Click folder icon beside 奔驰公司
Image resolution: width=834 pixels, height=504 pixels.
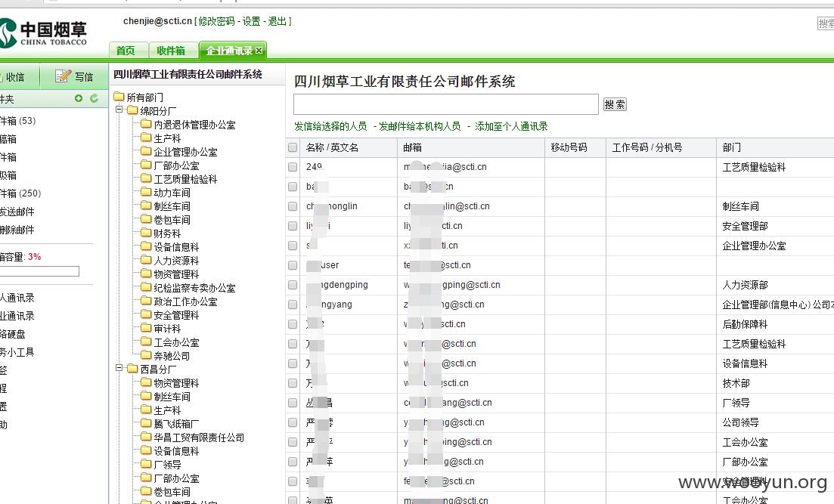pyautogui.click(x=146, y=356)
